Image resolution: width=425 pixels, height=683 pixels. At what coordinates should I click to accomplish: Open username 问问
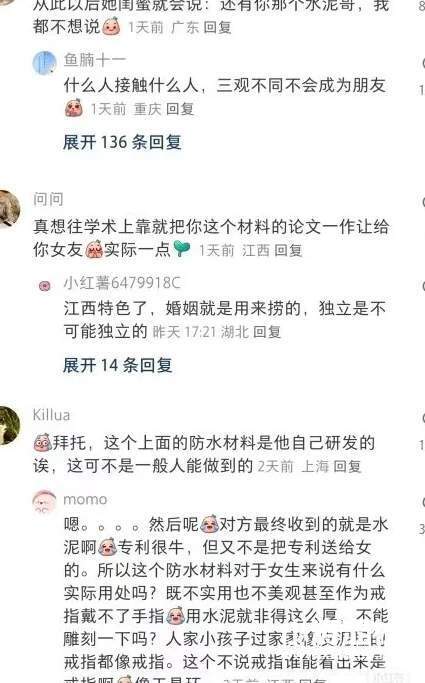tap(48, 199)
